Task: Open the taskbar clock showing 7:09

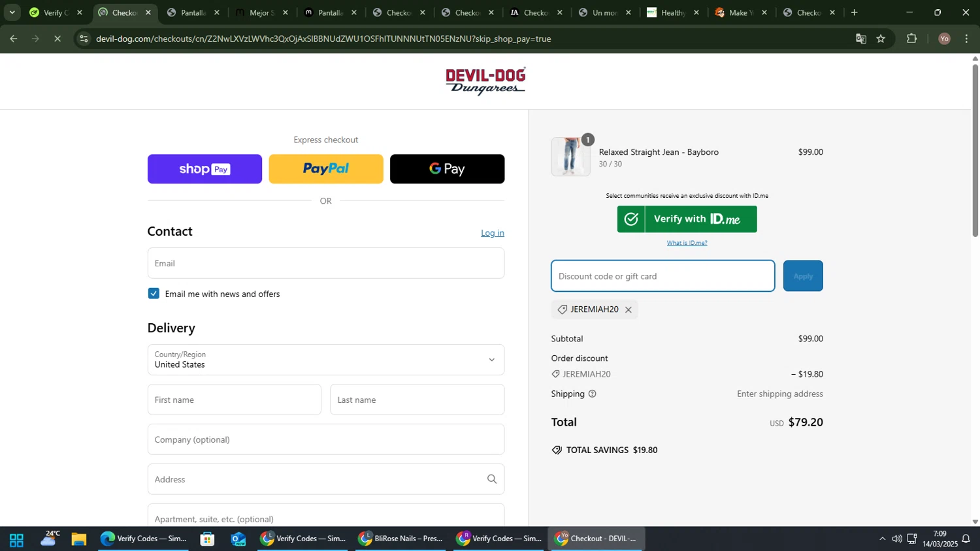Action: pyautogui.click(x=939, y=539)
